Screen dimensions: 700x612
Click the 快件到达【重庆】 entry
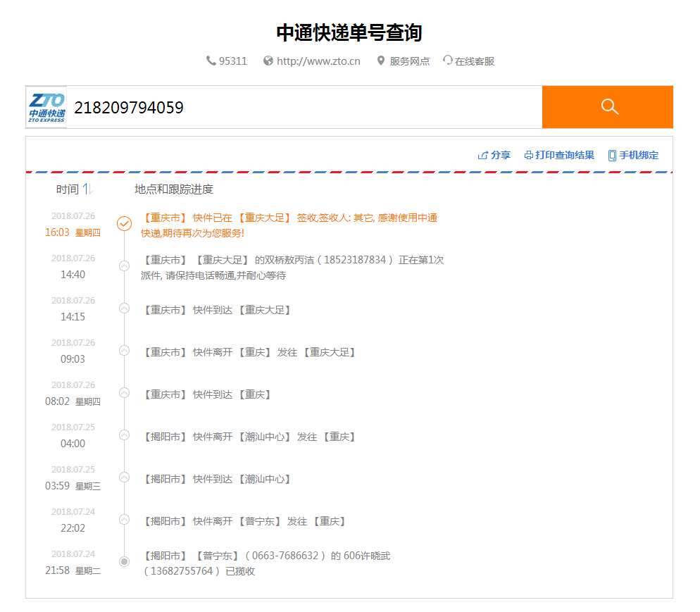tap(207, 394)
